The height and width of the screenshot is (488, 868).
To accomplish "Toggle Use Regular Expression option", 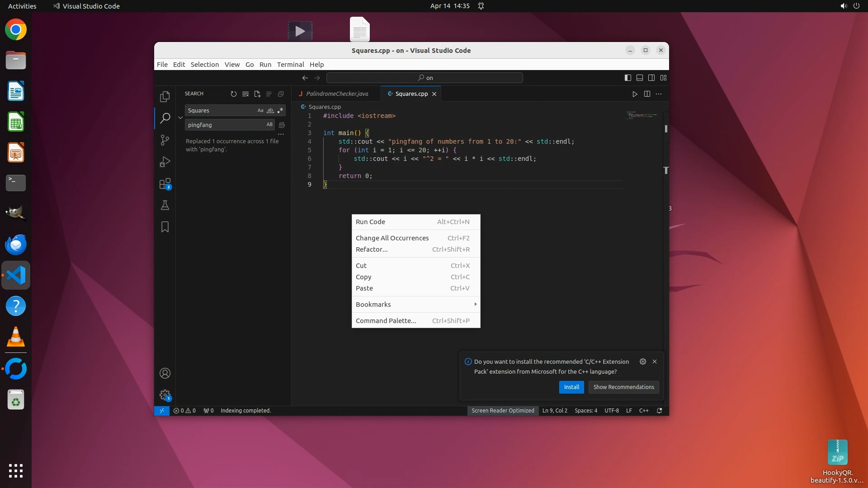I will (280, 111).
